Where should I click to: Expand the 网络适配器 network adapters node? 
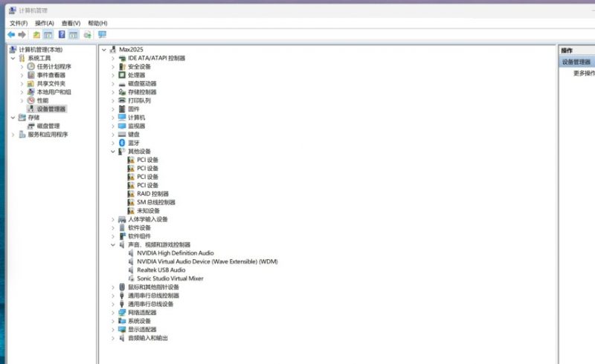coord(113,313)
